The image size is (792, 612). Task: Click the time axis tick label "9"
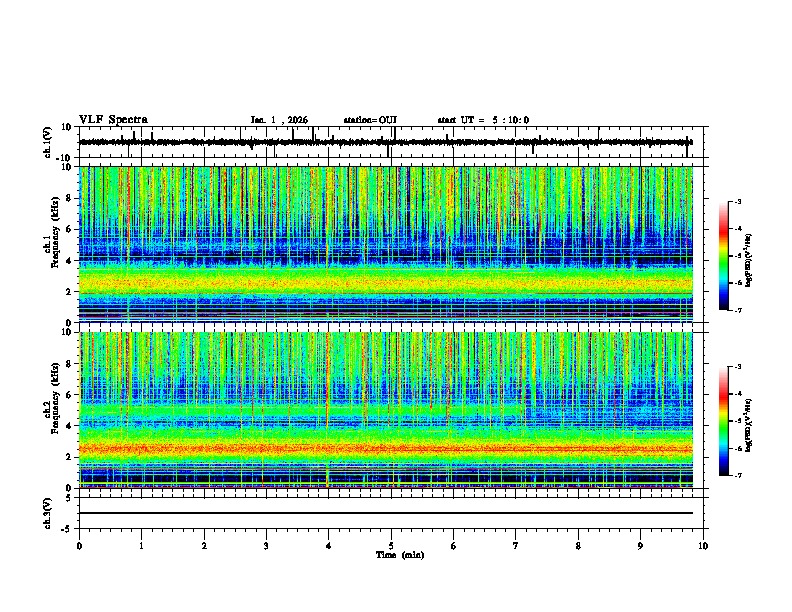click(x=640, y=546)
